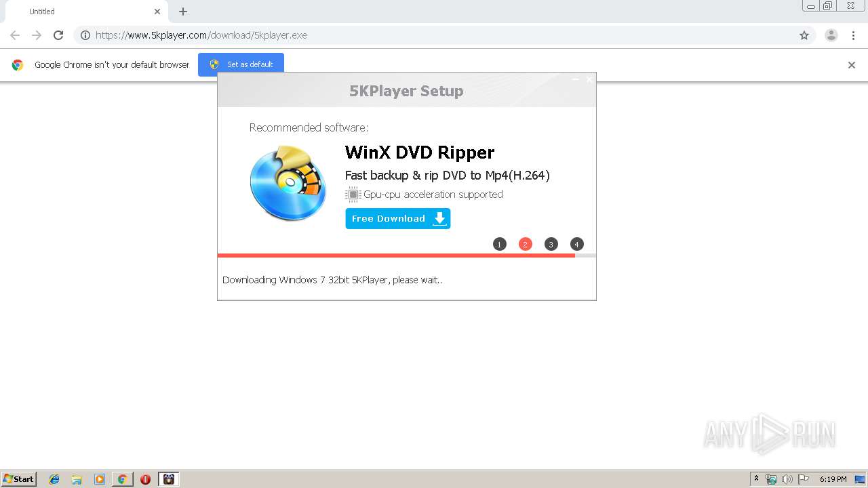Click the 'Recommended software:' label
Screen dimensions: 868x488
tap(309, 127)
